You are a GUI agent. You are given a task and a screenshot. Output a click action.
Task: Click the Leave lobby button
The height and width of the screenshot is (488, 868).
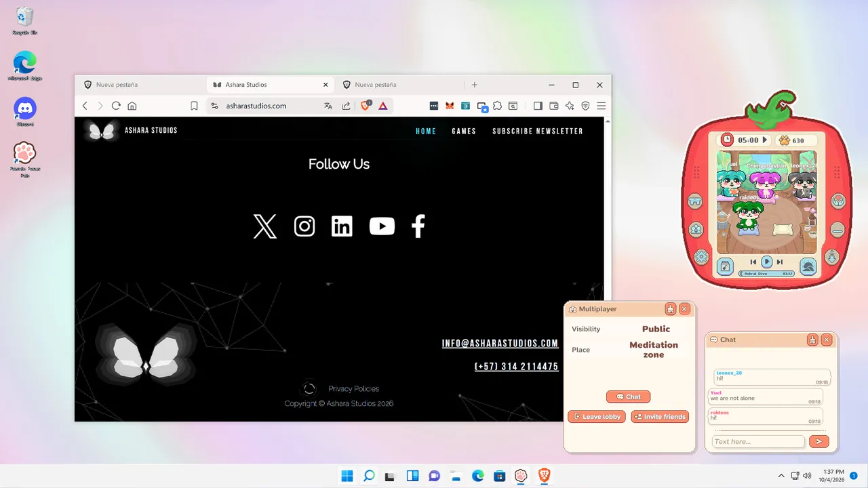tap(597, 417)
